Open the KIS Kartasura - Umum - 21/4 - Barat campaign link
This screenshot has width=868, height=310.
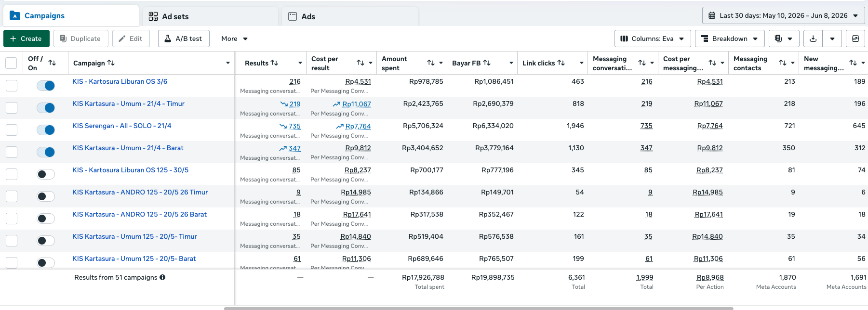point(128,148)
